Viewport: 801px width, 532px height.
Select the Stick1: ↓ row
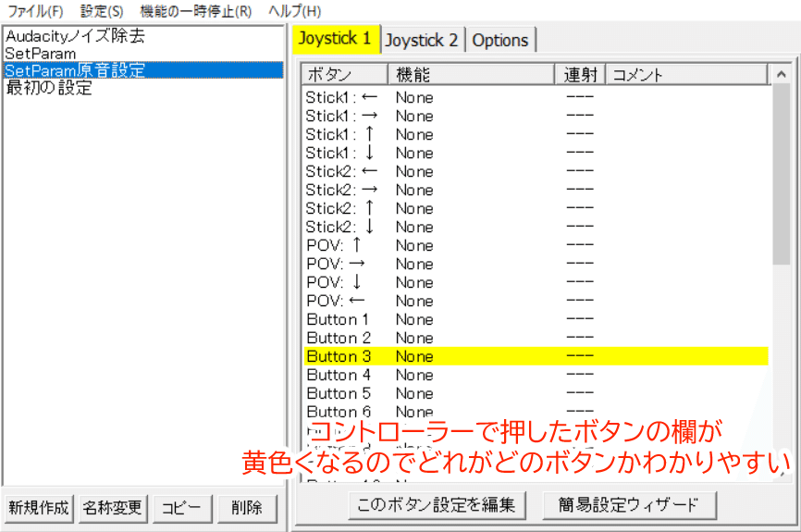tap(536, 153)
